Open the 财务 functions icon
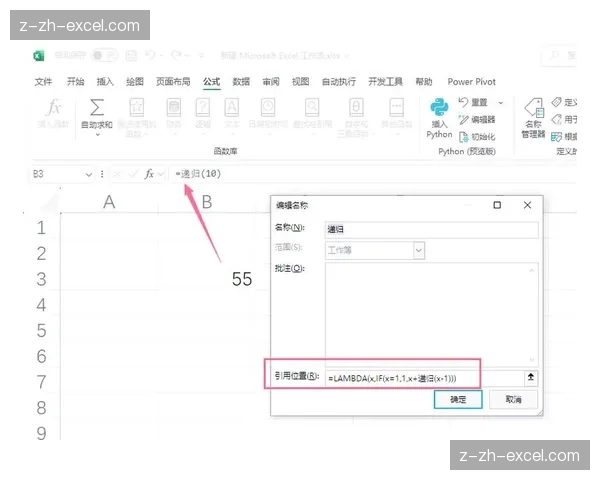The height and width of the screenshot is (480, 600). (x=174, y=108)
